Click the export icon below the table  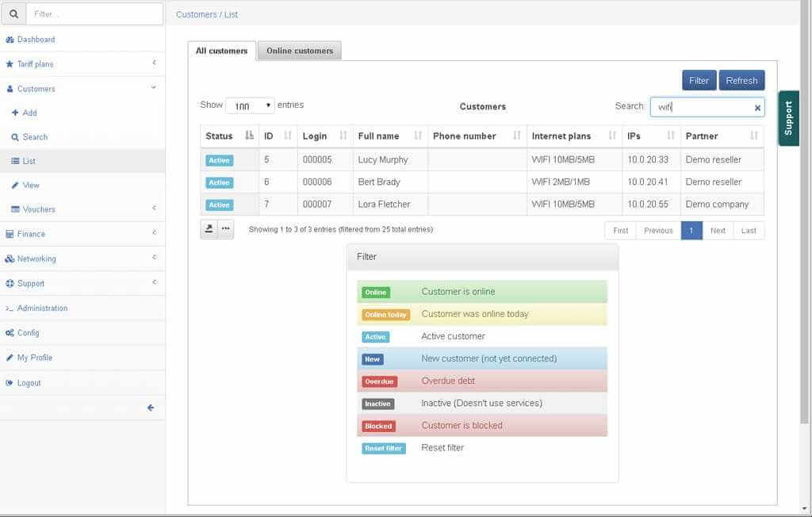point(209,229)
